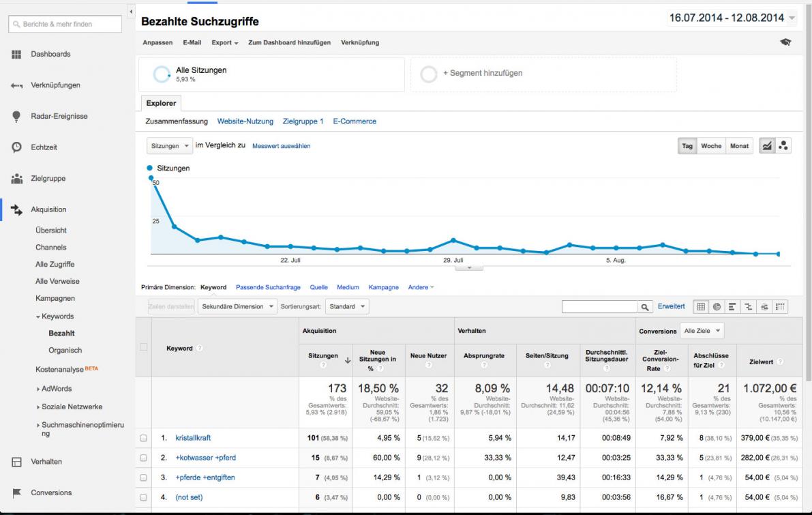Open the Alle Ziele conversions dropdown
Image resolution: width=812 pixels, height=515 pixels.
tap(704, 331)
